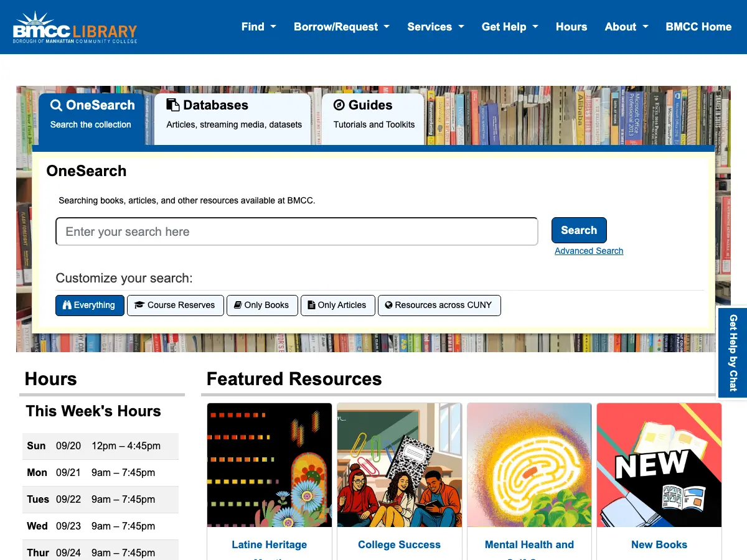
Task: Expand the Find dropdown menu
Action: pyautogui.click(x=259, y=27)
